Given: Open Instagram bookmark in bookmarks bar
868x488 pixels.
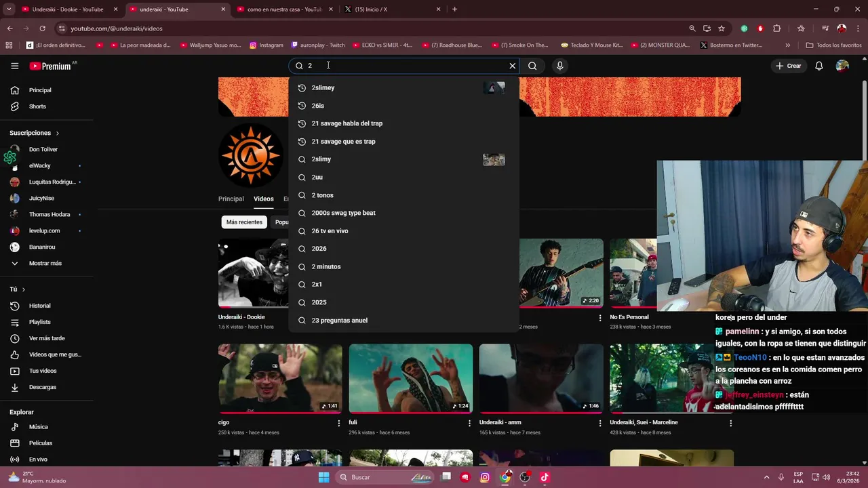Looking at the screenshot, I should tap(267, 45).
